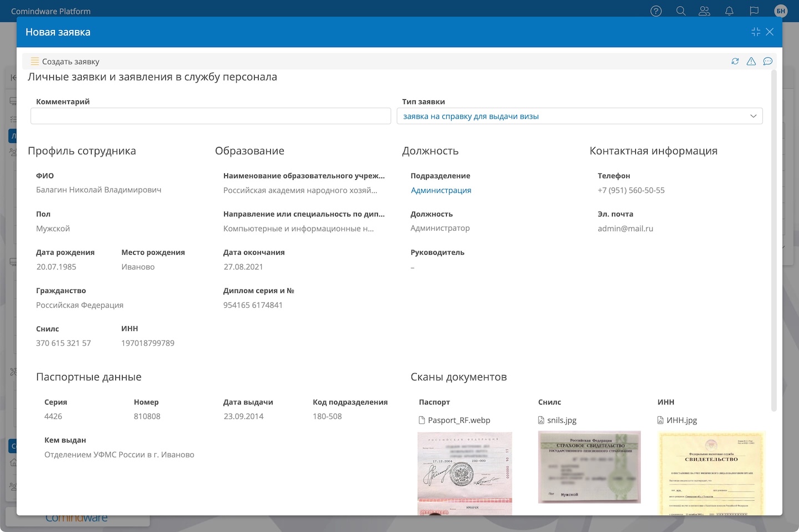Open the comments speech bubble icon

(x=768, y=62)
